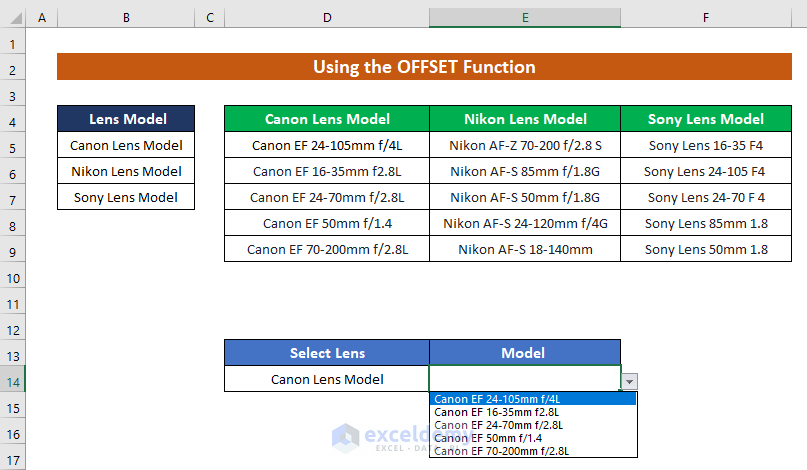Select cell D9 'Canon EF 70-200mm f/2.8L'
Screen dimensions: 807x470
(x=327, y=249)
